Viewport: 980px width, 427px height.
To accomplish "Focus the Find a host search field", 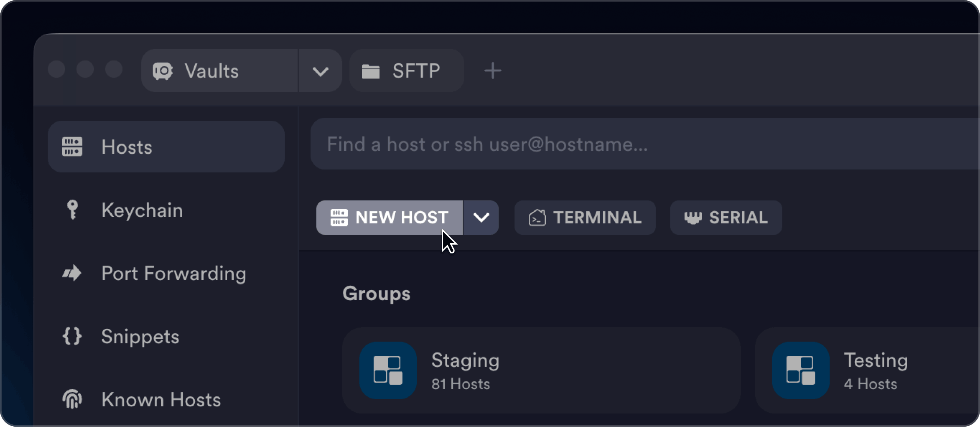I will (x=645, y=144).
